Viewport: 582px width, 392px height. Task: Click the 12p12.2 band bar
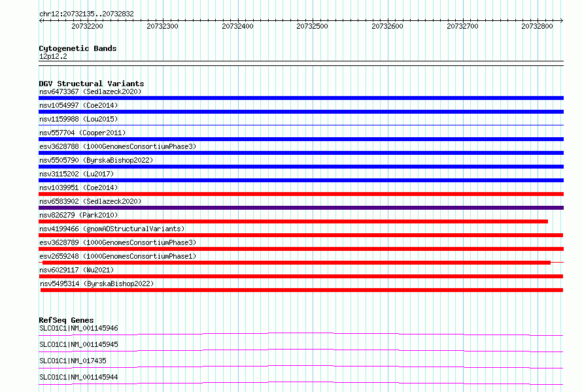(301, 63)
